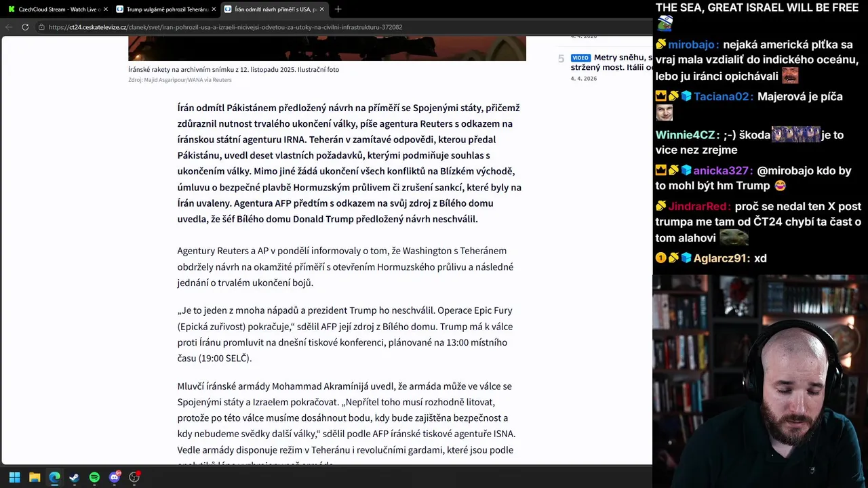Click the sidebar ranking number 5
Viewport: 868px width, 488px height.
coord(561,59)
